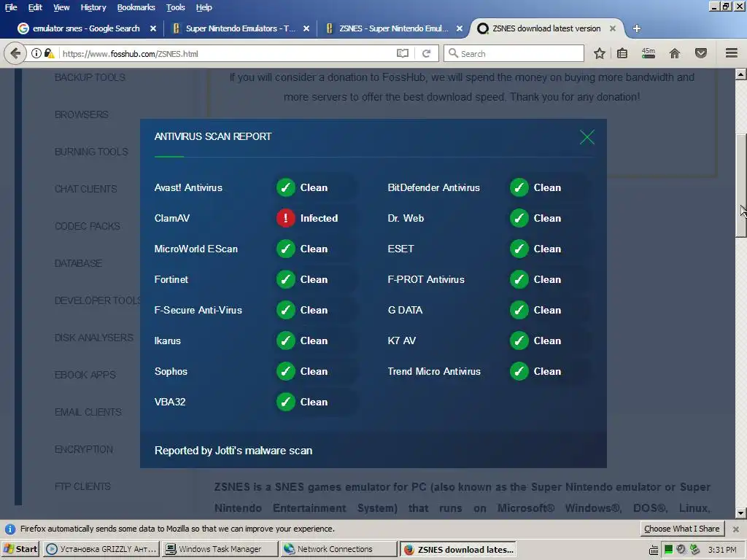Open CODEC PACKS category in sidebar
The image size is (747, 560).
pos(88,226)
